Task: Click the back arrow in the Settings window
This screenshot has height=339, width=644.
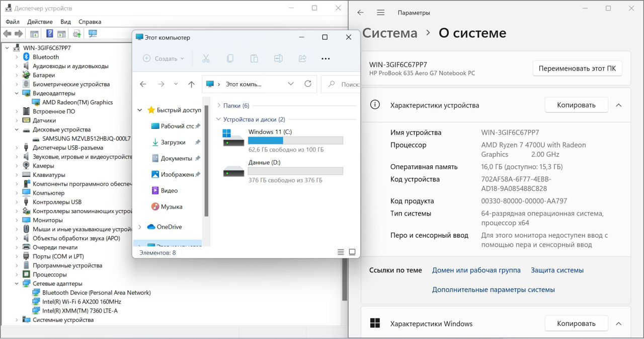Action: [x=360, y=13]
